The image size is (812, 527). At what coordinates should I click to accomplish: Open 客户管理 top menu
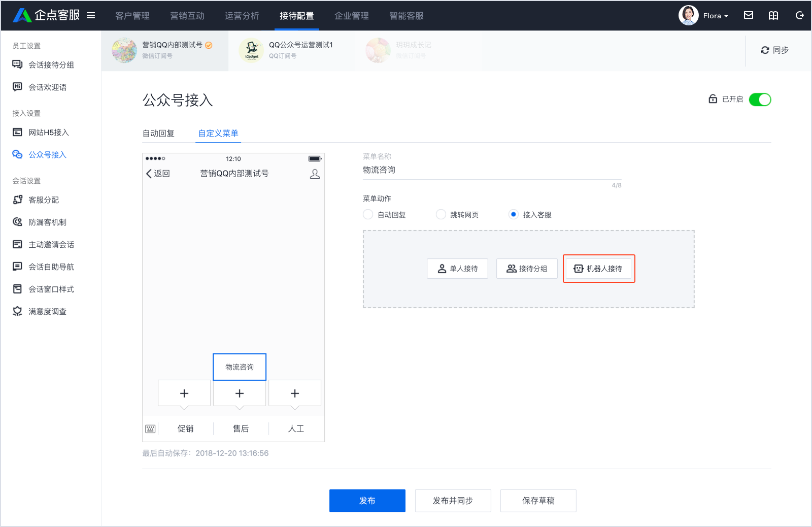(x=132, y=16)
